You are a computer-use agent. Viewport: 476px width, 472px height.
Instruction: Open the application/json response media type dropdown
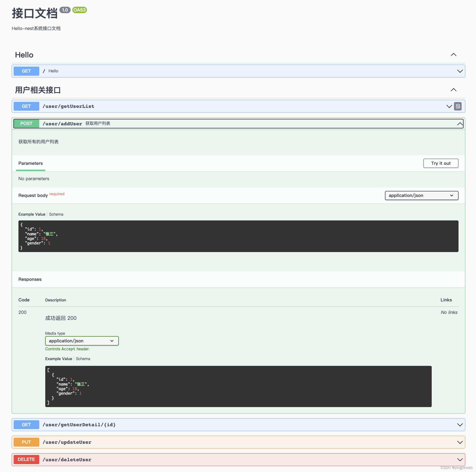click(x=82, y=341)
